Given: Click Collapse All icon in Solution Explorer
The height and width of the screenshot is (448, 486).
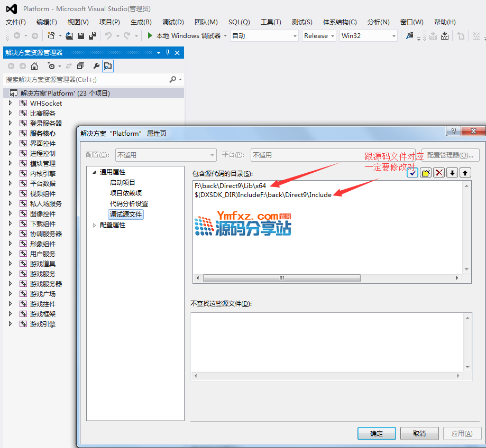Looking at the screenshot, I should coord(80,66).
